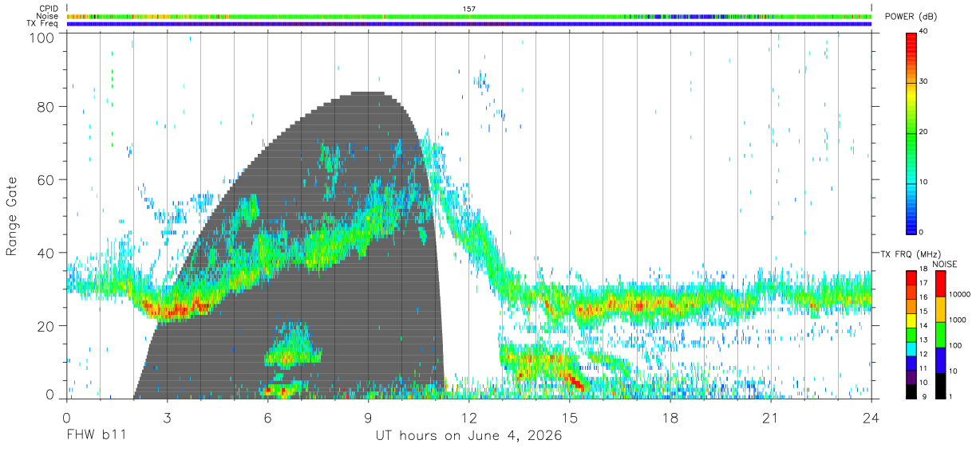Click the 10000 label on the NOISE scale
Image resolution: width=980 pixels, height=452 pixels.
(961, 294)
